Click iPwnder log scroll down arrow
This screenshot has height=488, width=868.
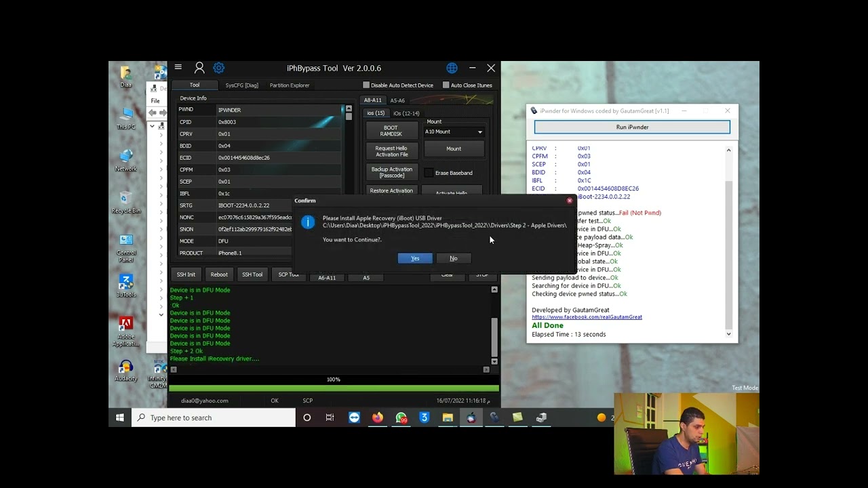tap(729, 334)
